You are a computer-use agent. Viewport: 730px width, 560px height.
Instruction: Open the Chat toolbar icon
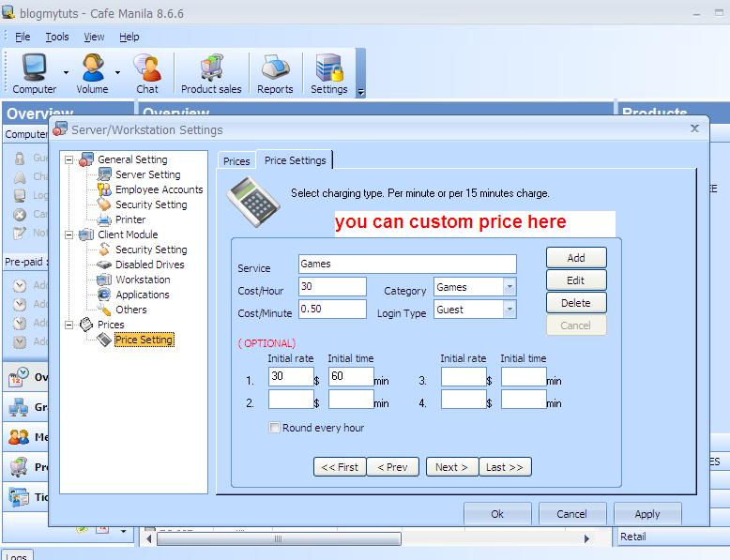click(x=147, y=73)
